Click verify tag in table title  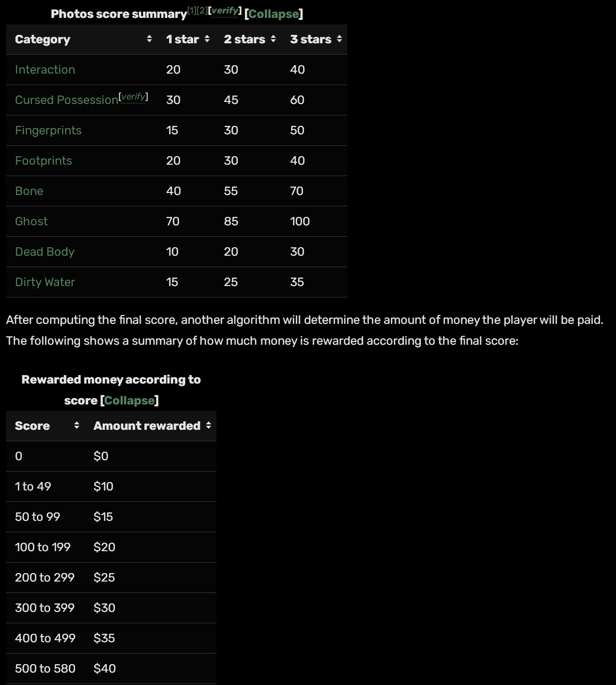pyautogui.click(x=225, y=10)
